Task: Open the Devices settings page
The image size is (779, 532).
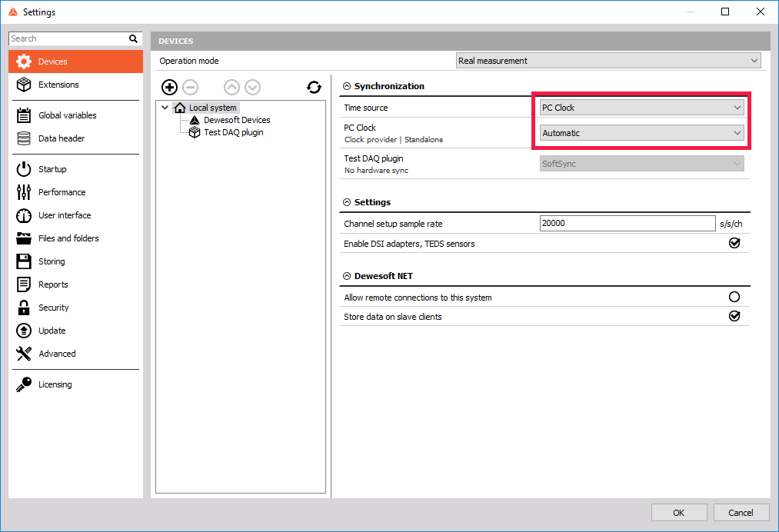Action: tap(75, 62)
